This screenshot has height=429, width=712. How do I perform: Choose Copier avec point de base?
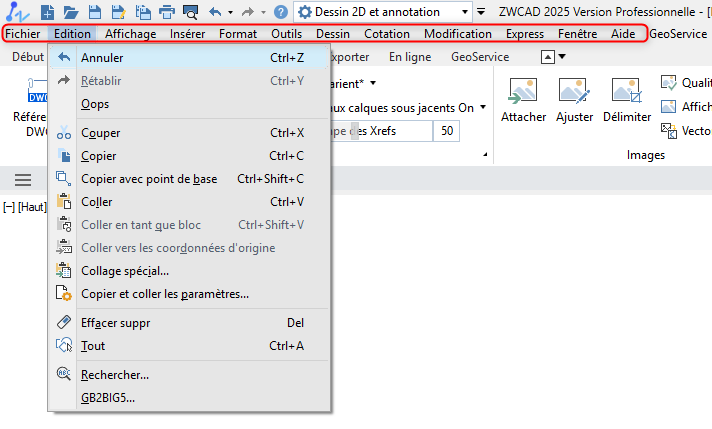[x=148, y=179]
